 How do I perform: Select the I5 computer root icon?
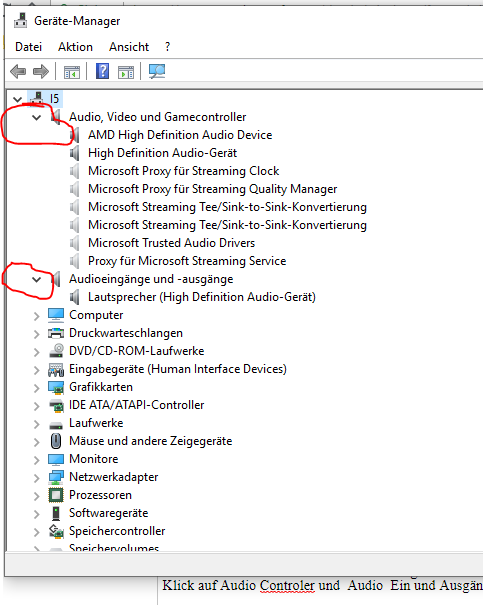click(x=37, y=98)
